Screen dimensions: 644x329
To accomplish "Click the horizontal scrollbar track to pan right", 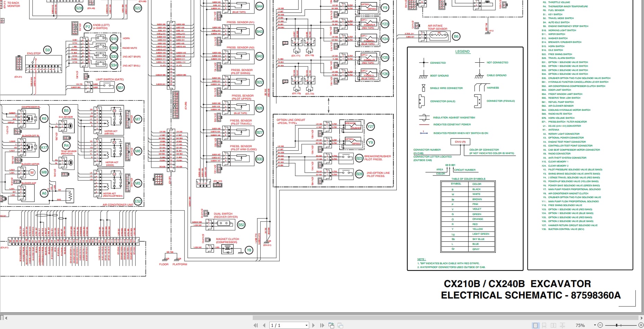I will 450,318.
